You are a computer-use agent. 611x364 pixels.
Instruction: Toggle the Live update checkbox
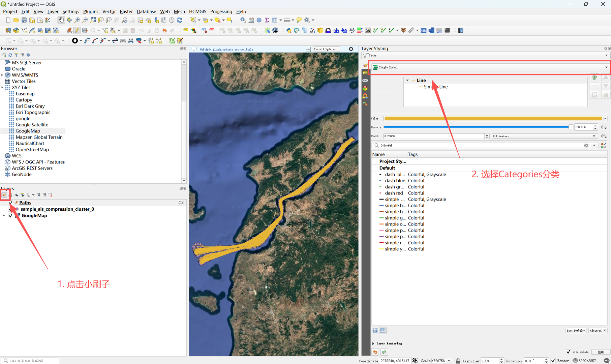pos(568,352)
